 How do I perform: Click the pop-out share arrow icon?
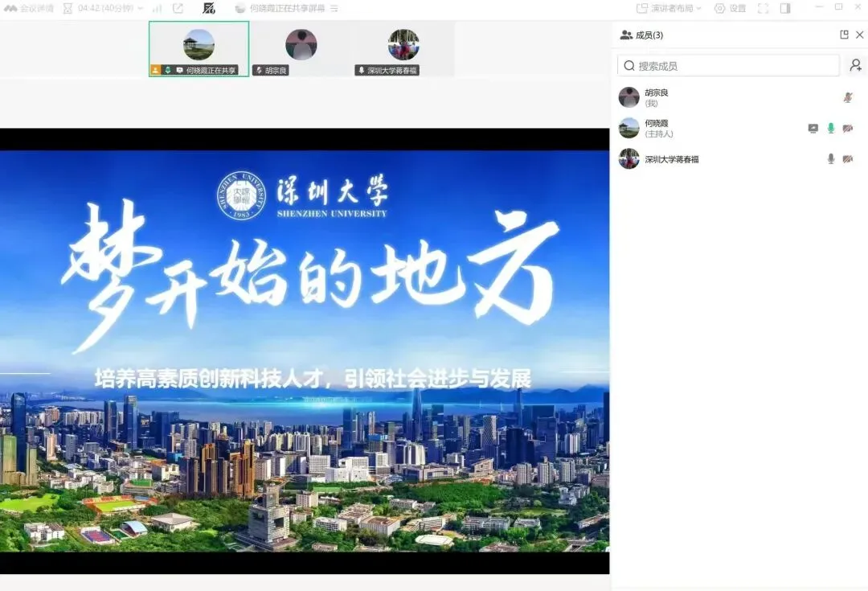tap(178, 8)
